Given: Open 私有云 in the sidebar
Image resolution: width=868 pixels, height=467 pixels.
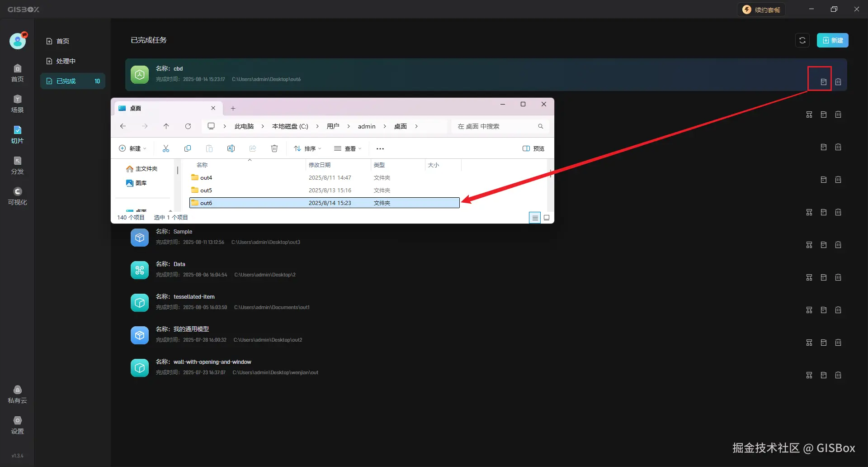Looking at the screenshot, I should click(x=17, y=394).
